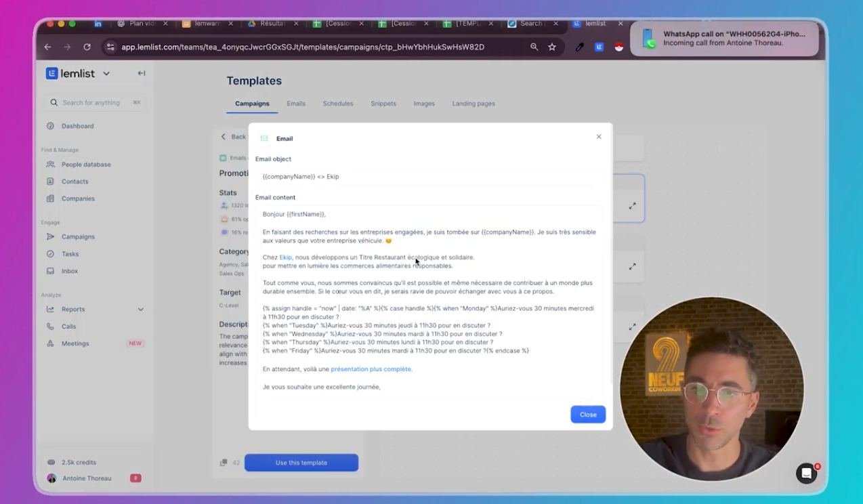
Task: Click the credits coin icon
Action: pyautogui.click(x=51, y=462)
